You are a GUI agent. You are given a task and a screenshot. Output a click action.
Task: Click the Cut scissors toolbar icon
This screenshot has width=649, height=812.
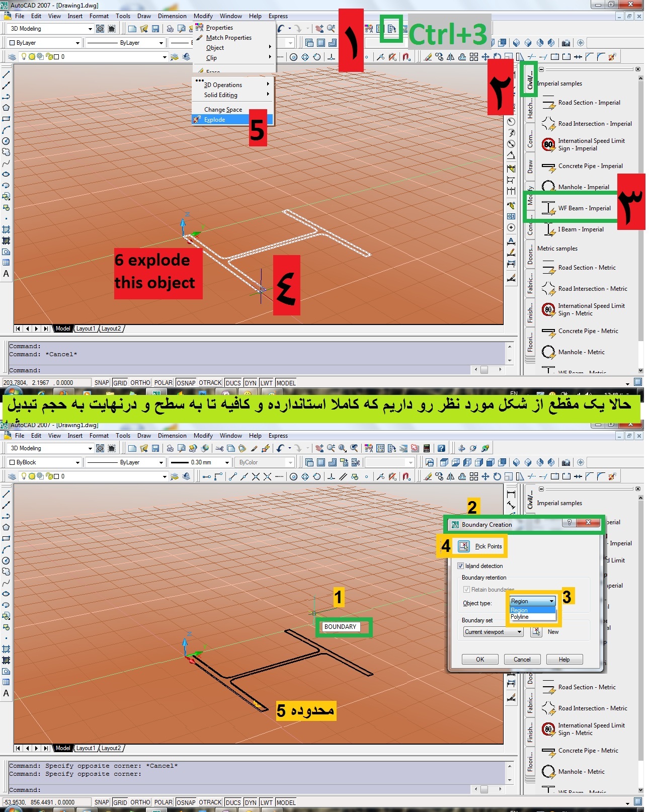click(x=219, y=448)
